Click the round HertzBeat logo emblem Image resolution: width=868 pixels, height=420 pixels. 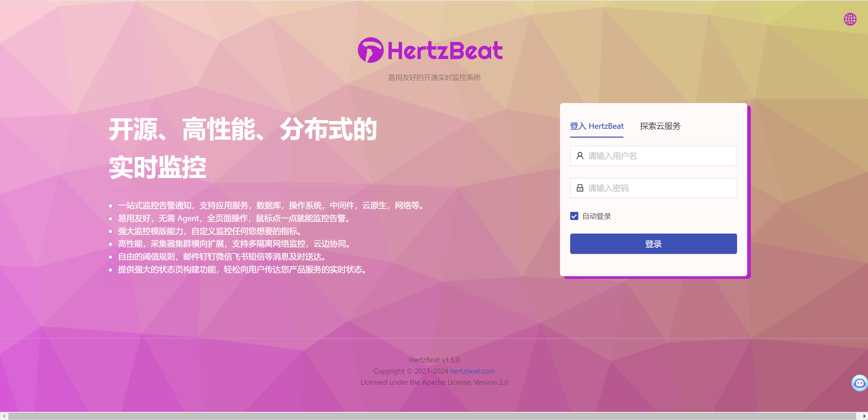(370, 50)
